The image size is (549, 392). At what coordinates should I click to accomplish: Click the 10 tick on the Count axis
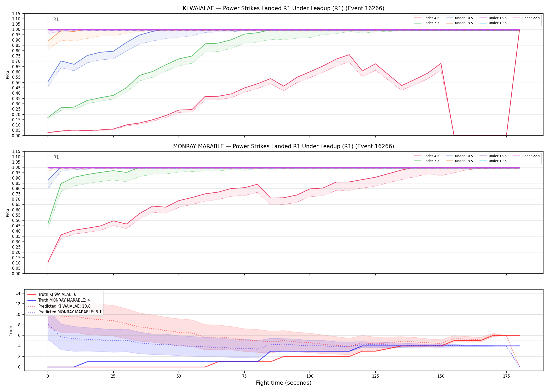pos(18,314)
